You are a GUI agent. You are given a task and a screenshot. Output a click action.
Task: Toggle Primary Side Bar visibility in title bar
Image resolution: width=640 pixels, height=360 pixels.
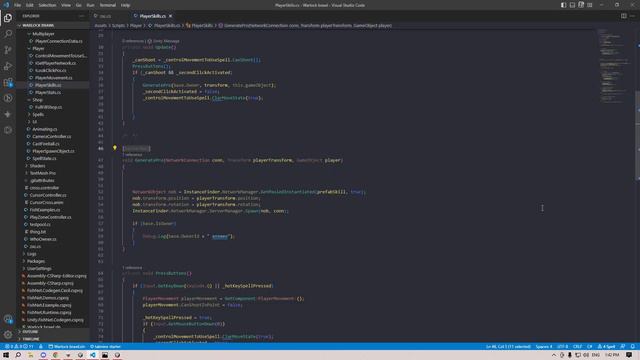pos(563,5)
